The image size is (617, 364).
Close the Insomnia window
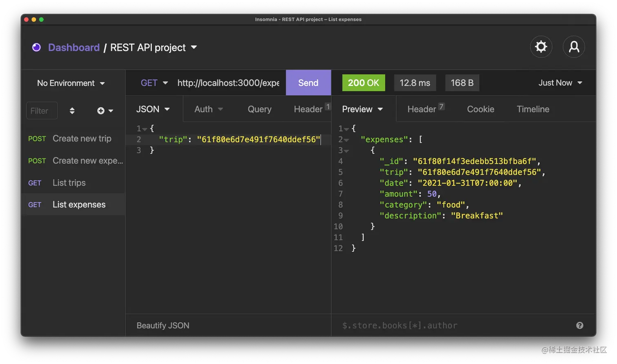(x=27, y=20)
